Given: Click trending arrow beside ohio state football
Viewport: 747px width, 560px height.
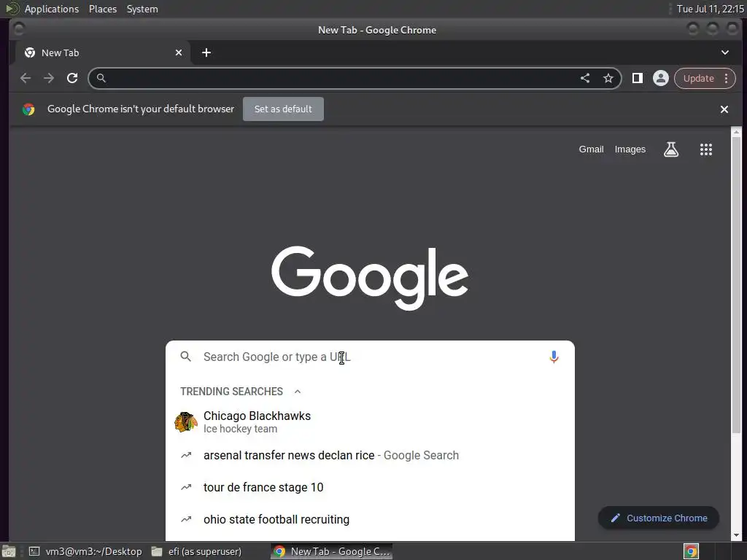Looking at the screenshot, I should (x=186, y=519).
